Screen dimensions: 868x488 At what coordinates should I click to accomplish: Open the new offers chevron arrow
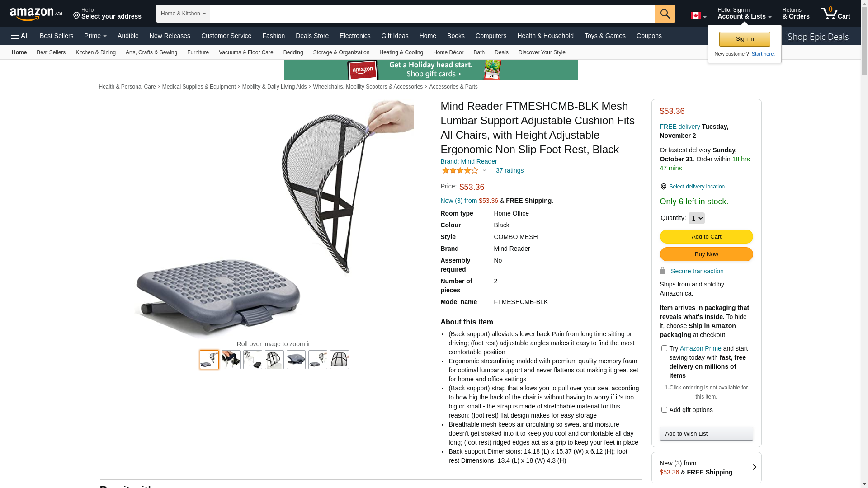[x=754, y=467]
